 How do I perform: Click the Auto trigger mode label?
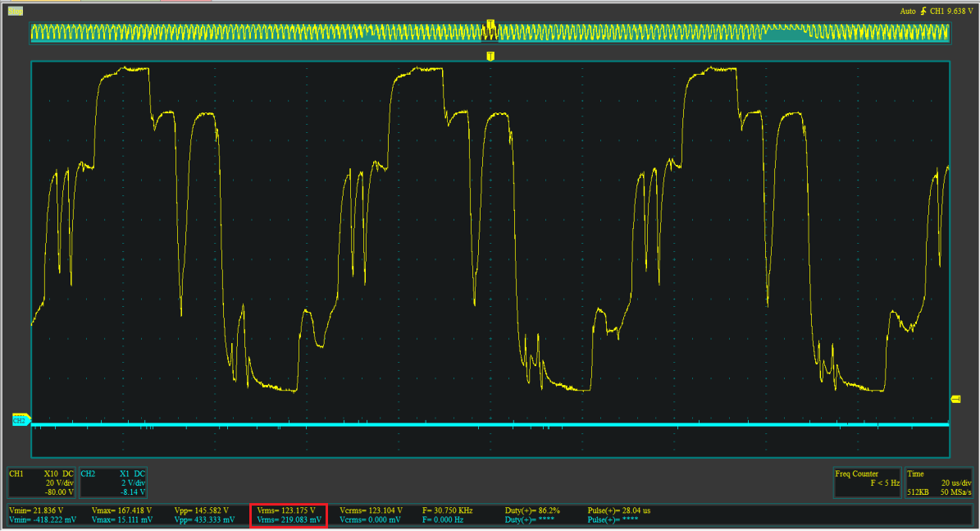[908, 11]
